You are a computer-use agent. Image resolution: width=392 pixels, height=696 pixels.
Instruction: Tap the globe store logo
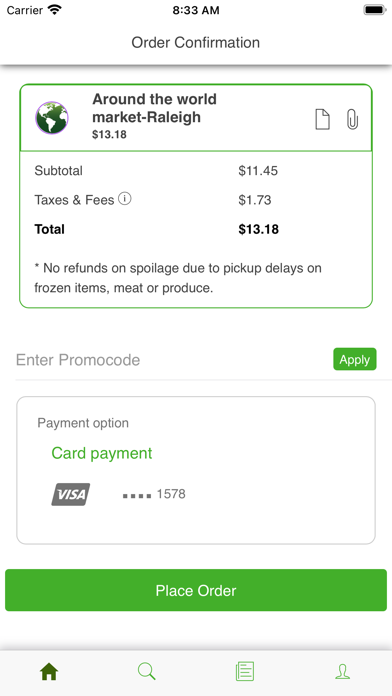(52, 118)
